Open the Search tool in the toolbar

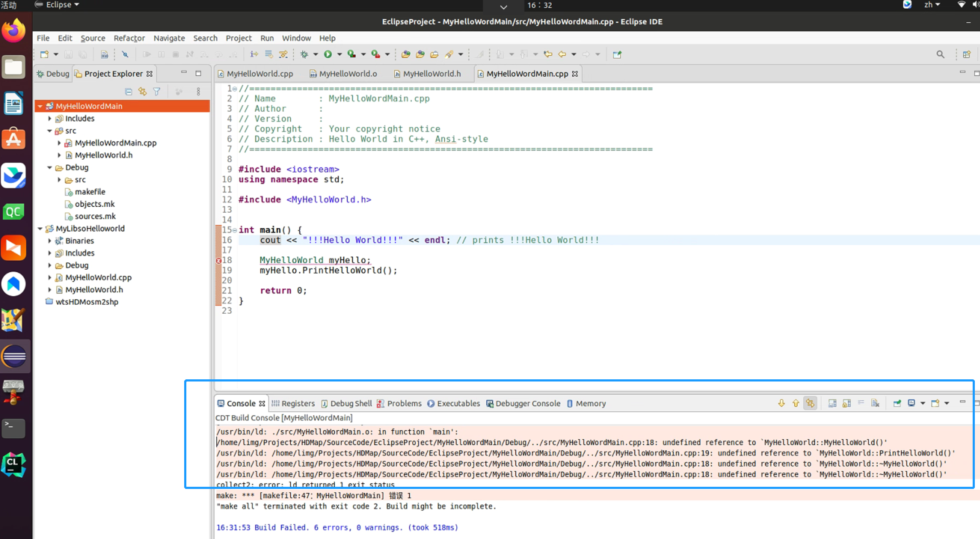coord(940,54)
